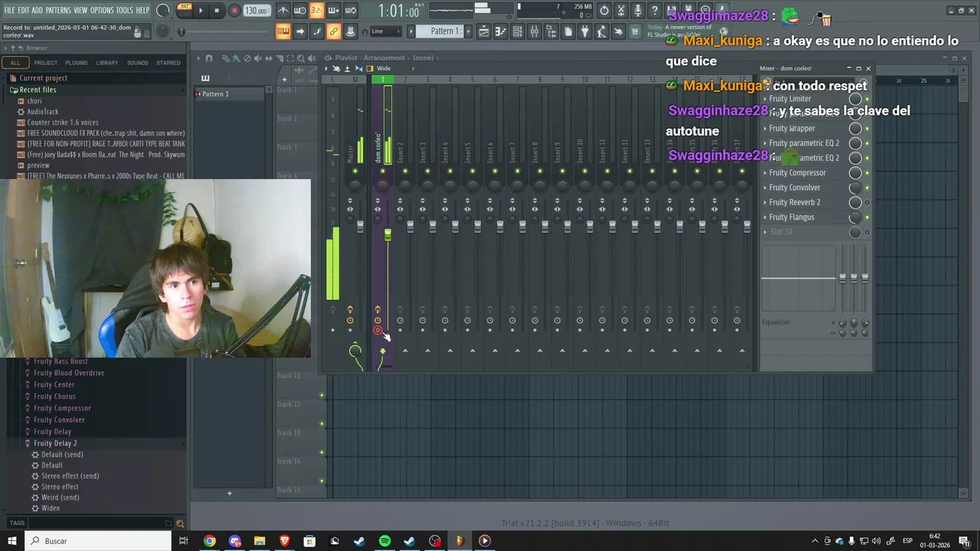
Task: Toggle the metronome icon
Action: coord(283,11)
